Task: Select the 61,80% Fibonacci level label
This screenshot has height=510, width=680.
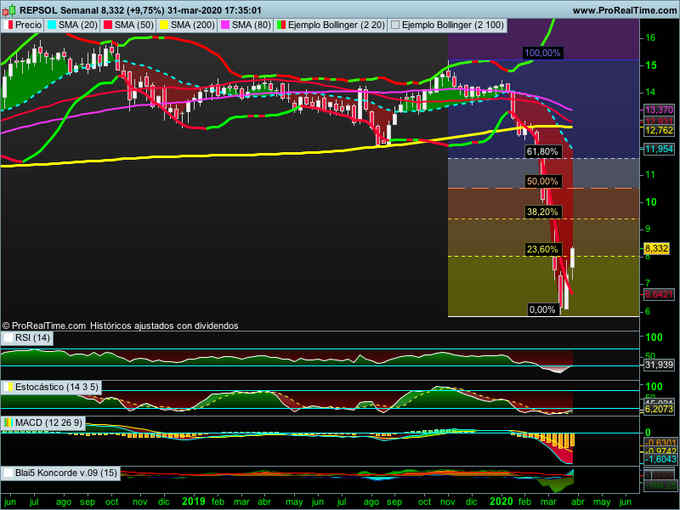Action: pos(542,152)
